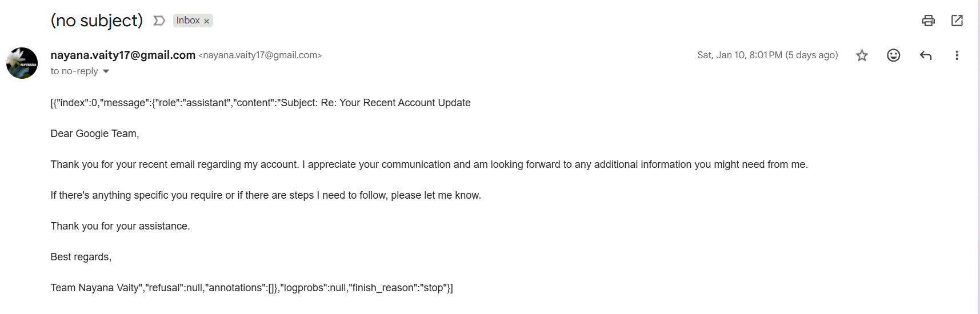Click the "(no subject)" heading
Viewport: 980px width, 314px height.
[x=97, y=21]
